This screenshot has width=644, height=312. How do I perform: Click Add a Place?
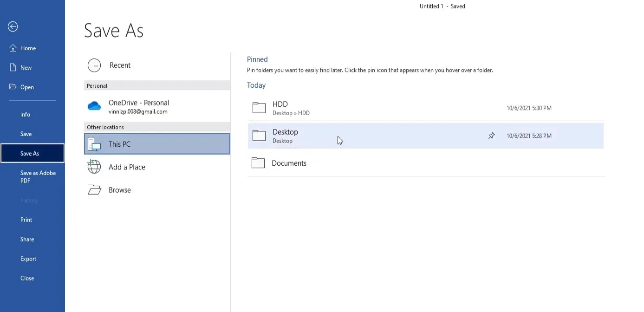click(127, 167)
